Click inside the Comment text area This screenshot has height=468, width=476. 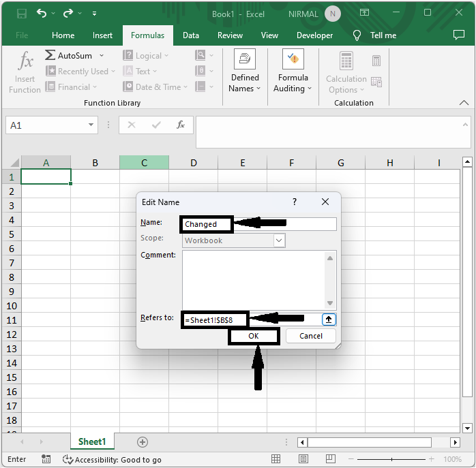tap(254, 279)
